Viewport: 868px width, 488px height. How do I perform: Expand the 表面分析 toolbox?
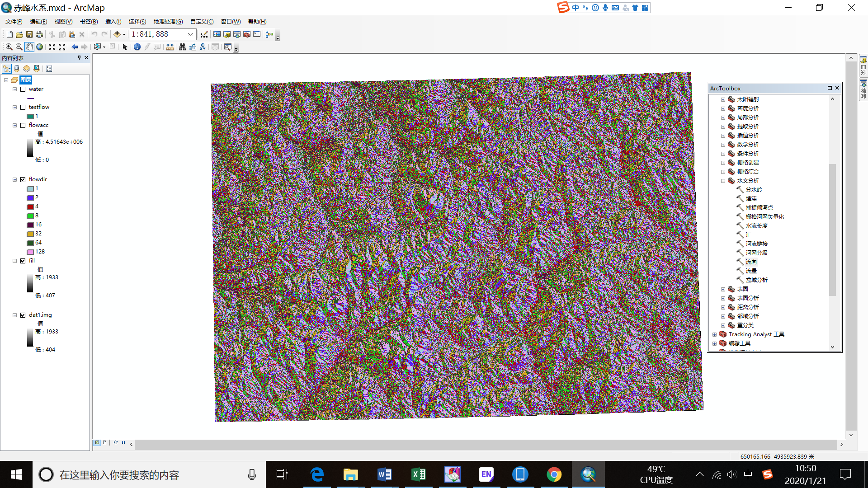coord(722,298)
